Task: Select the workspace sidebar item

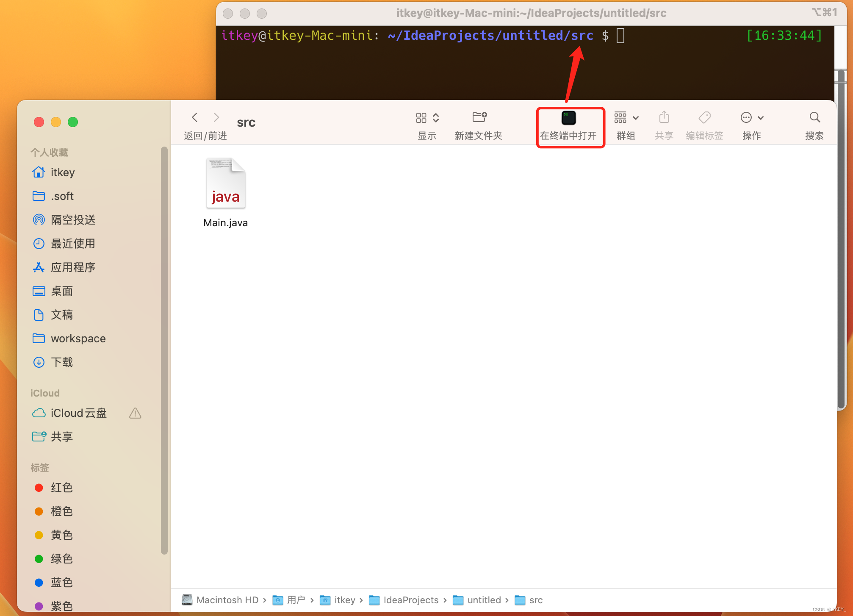Action: pyautogui.click(x=78, y=339)
